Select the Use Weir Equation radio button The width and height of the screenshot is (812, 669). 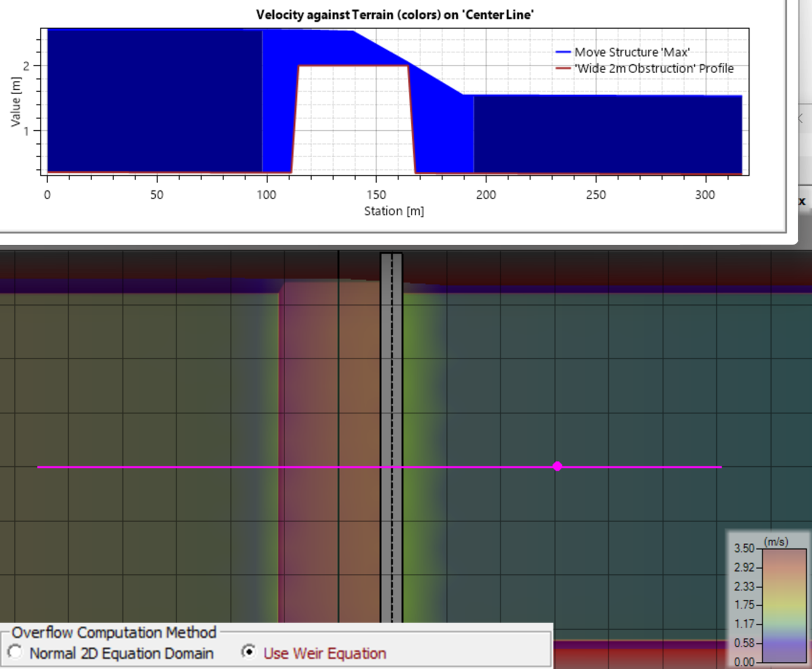coord(248,652)
